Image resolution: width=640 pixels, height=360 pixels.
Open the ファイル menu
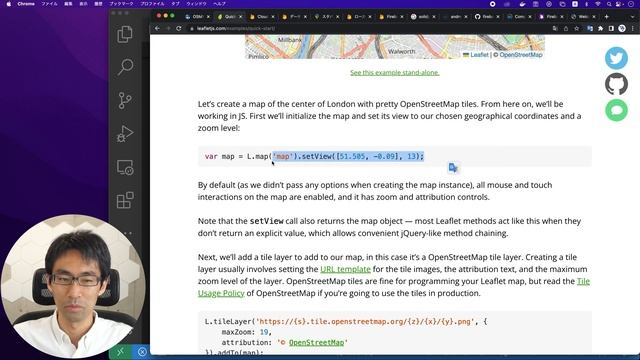[x=49, y=4]
